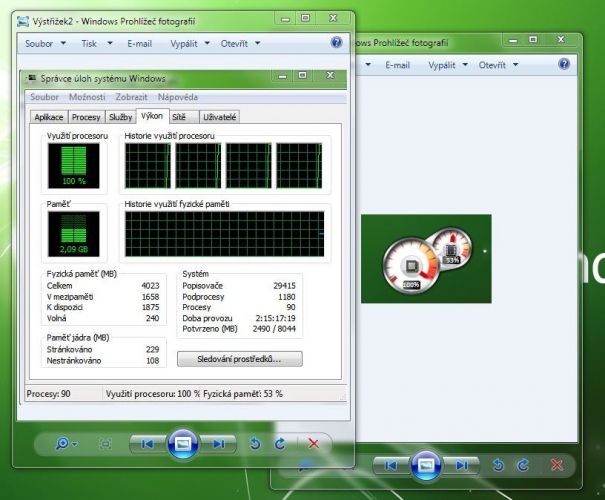The height and width of the screenshot is (500, 605).
Task: Open the Nápověda menu in Task Manager
Action: click(x=178, y=97)
